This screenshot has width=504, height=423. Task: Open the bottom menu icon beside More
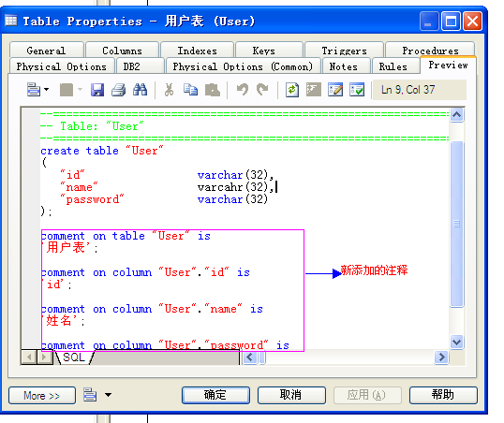tap(90, 394)
